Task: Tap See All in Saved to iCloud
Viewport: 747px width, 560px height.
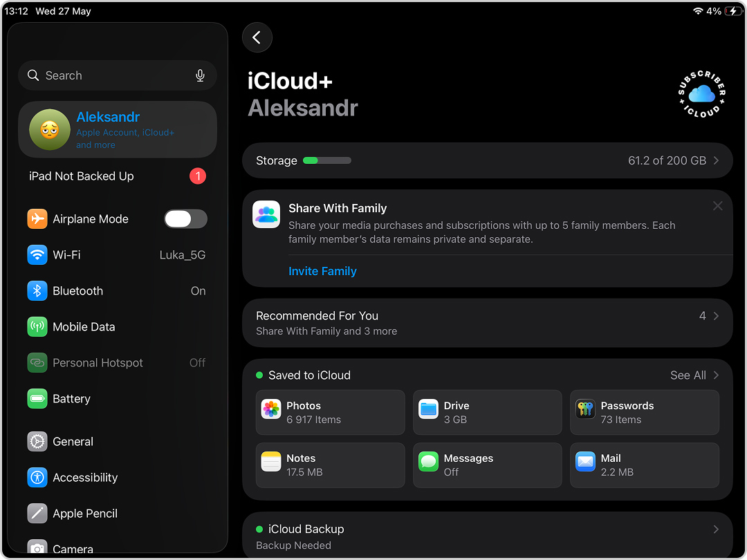Action: point(688,375)
